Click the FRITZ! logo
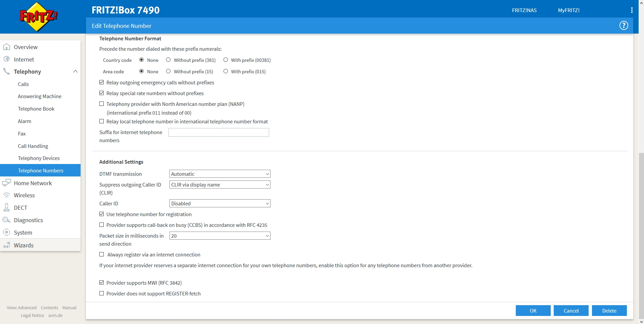This screenshot has width=644, height=324. point(39,17)
